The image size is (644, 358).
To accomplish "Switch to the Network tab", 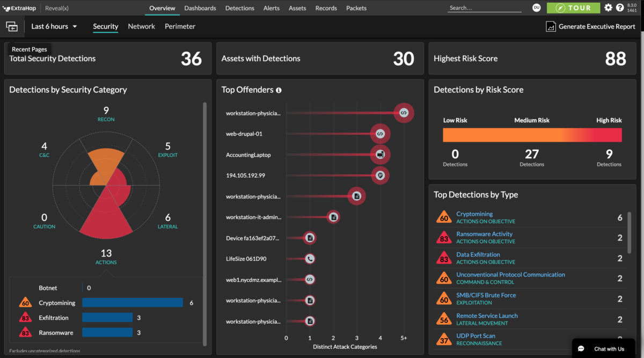I will coord(141,26).
